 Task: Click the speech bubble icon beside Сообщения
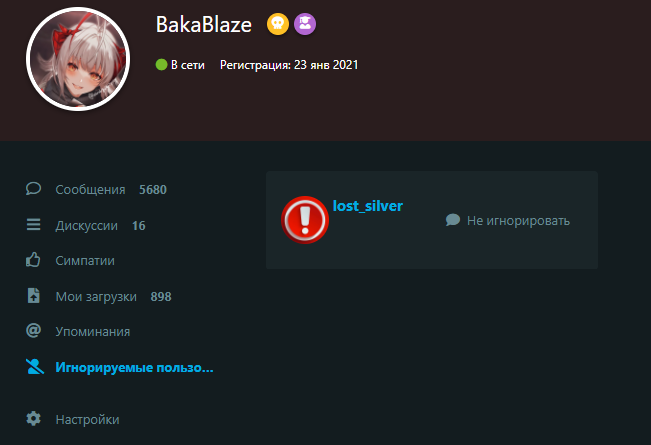click(33, 189)
